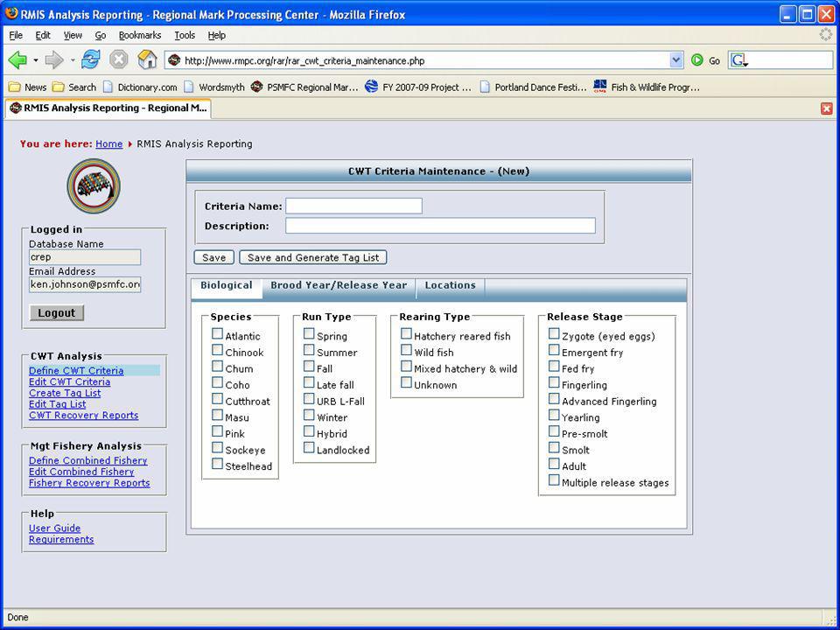Open the Tools menu
840x630 pixels.
[185, 35]
